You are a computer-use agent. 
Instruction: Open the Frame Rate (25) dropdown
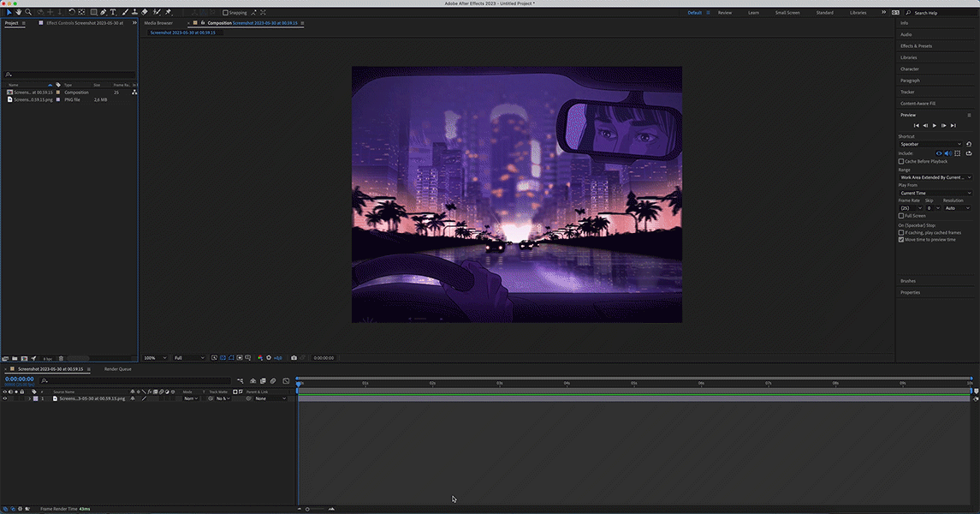911,208
